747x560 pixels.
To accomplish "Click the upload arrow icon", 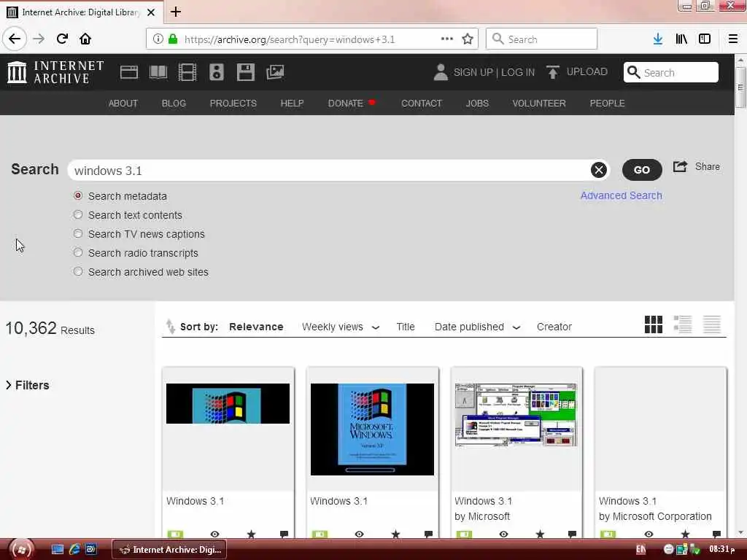I will [x=553, y=72].
